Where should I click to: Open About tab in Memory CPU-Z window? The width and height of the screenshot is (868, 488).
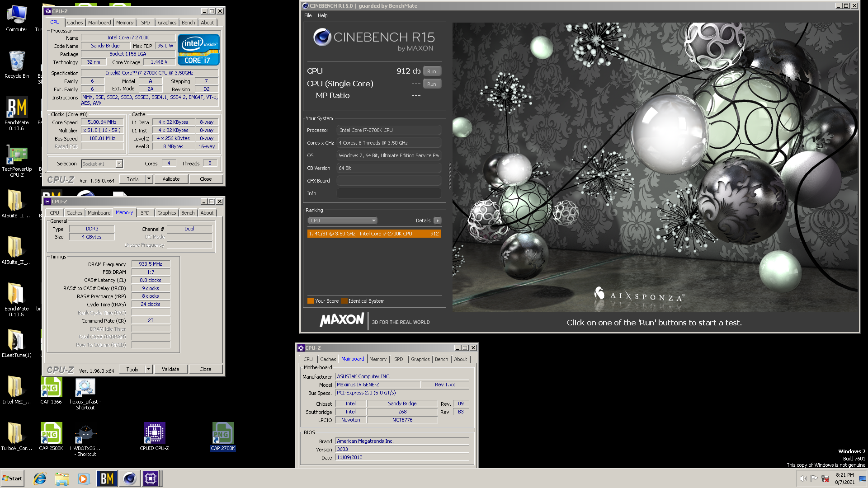pos(207,213)
